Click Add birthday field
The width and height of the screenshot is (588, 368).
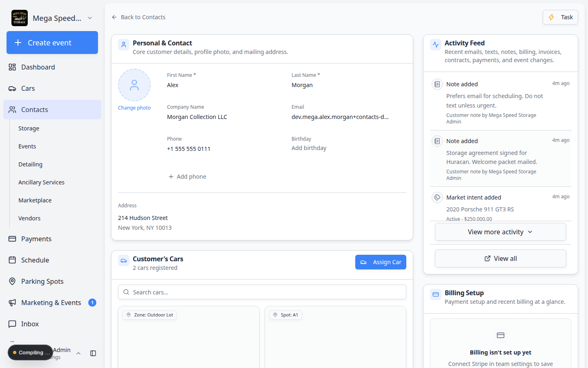coord(309,148)
